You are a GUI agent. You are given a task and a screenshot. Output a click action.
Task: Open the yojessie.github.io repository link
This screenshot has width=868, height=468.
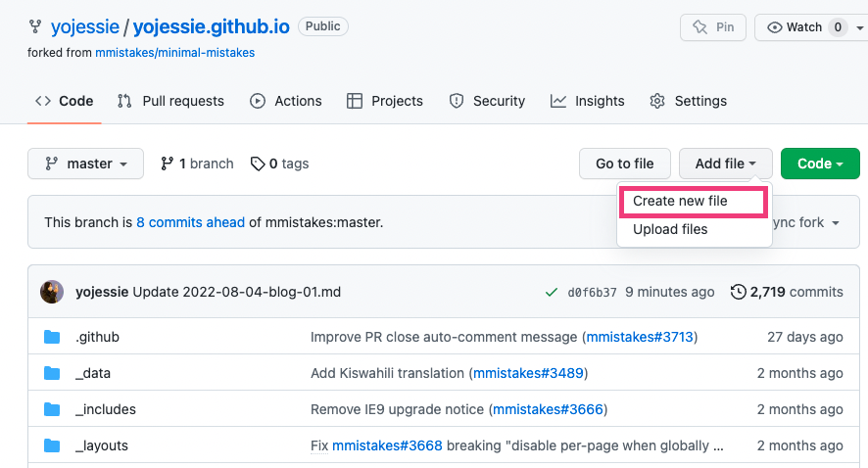tap(211, 26)
